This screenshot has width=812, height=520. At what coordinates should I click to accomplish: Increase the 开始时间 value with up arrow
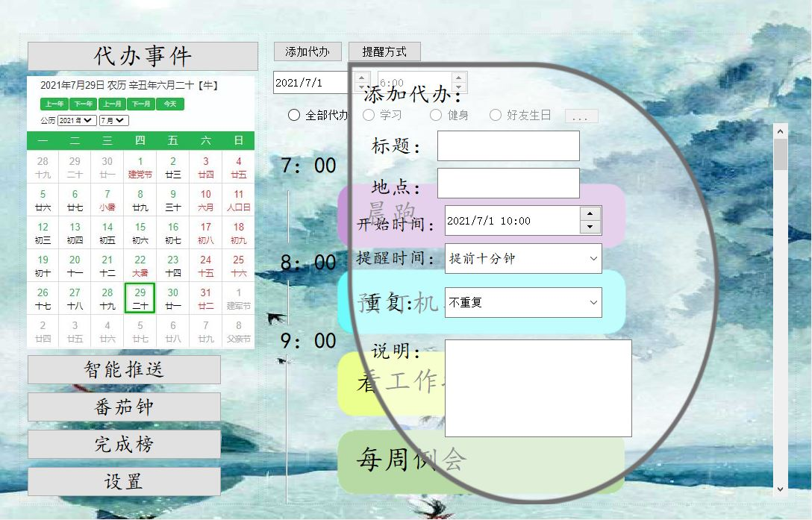590,213
